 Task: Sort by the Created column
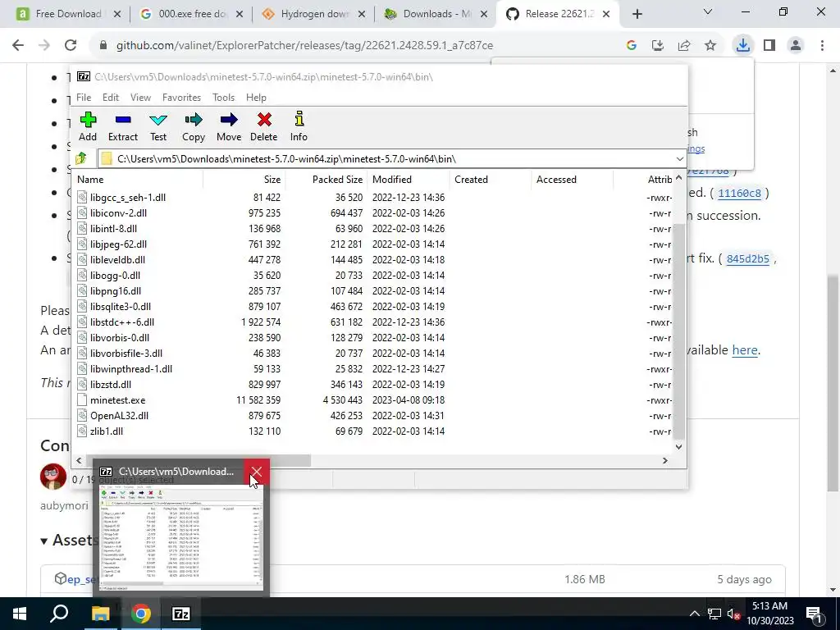[x=491, y=180]
